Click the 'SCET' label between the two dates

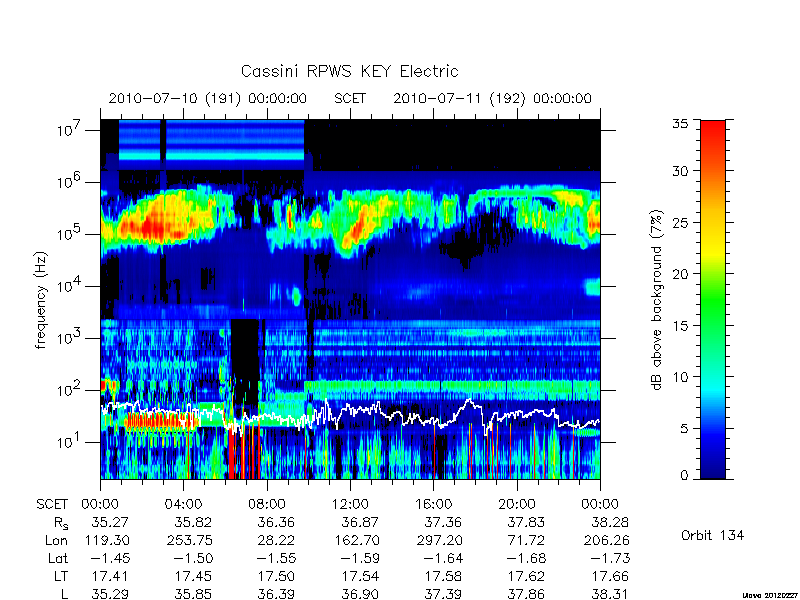coord(350,98)
